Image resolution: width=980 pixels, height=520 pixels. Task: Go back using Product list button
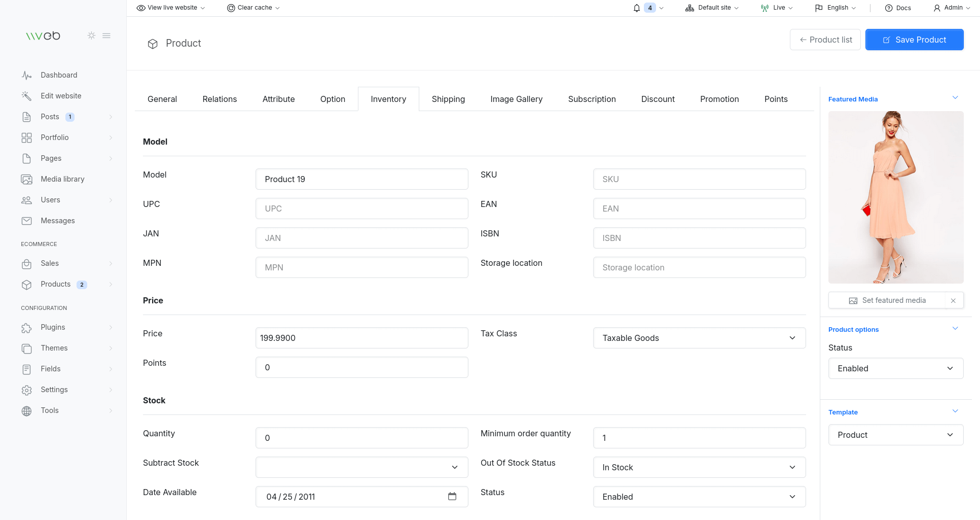pos(825,40)
